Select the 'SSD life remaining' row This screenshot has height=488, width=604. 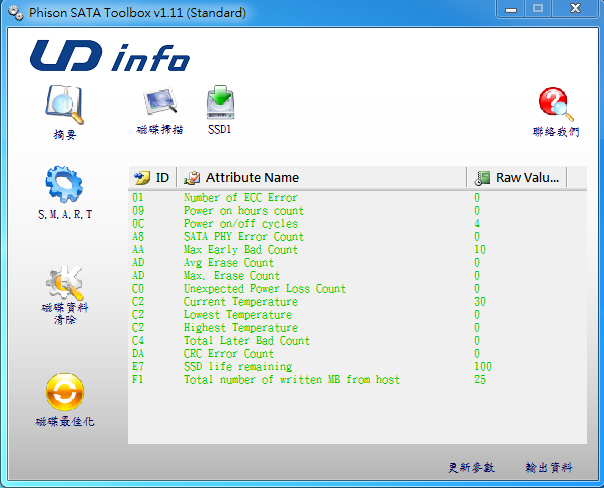click(357, 367)
